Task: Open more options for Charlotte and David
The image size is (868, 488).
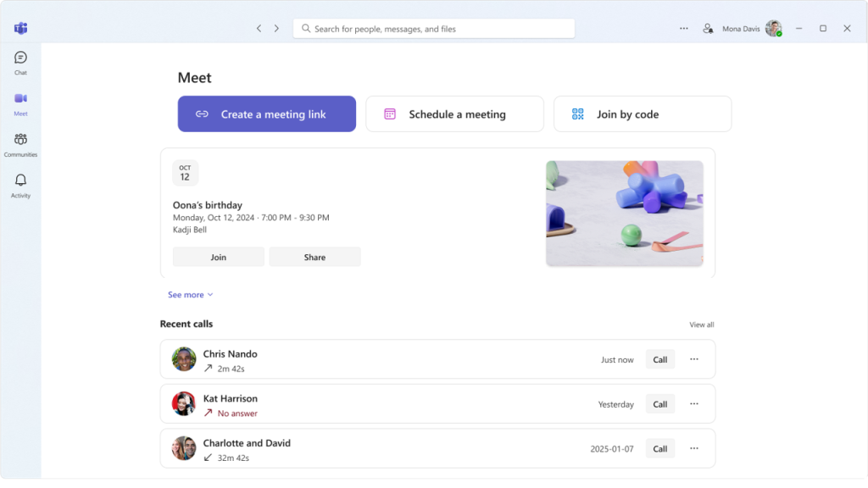Action: pyautogui.click(x=694, y=448)
